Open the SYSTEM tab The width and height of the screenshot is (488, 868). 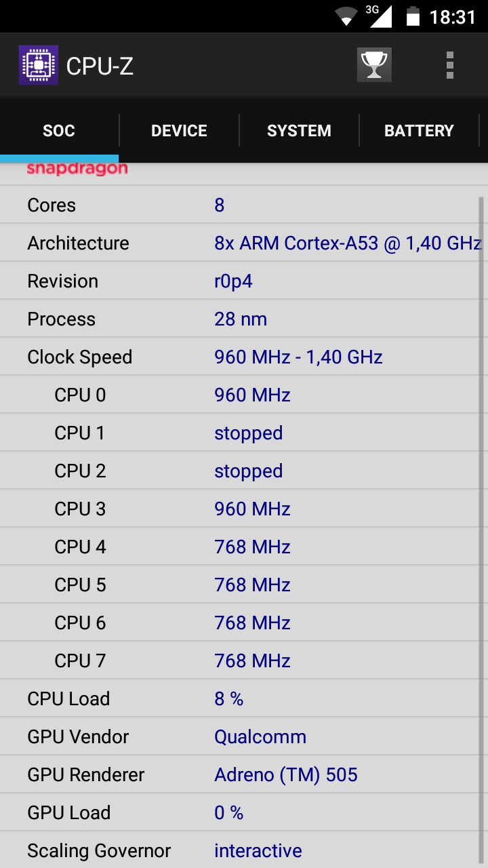click(299, 131)
